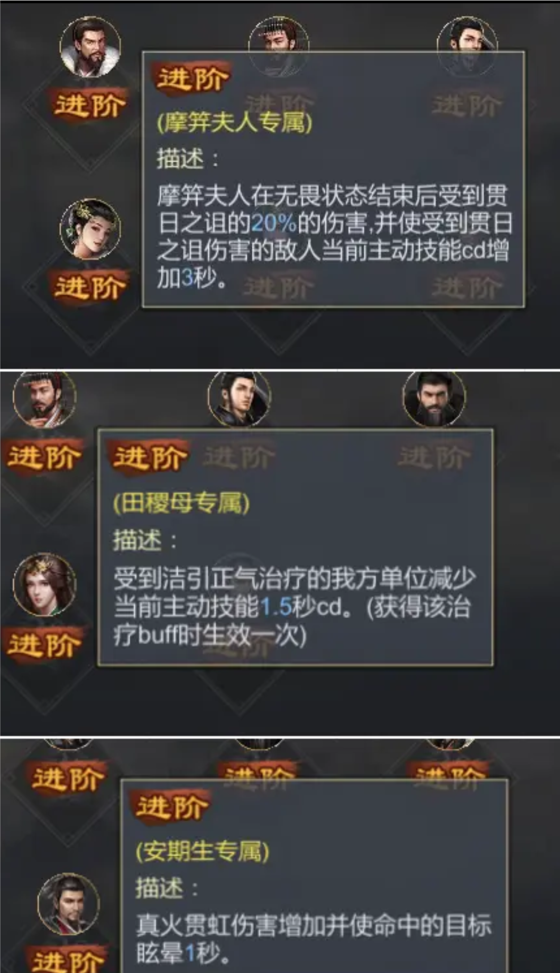The image size is (560, 973).
Task: Click 进阶 under the hat-wearing bearded man
Action: (44, 457)
